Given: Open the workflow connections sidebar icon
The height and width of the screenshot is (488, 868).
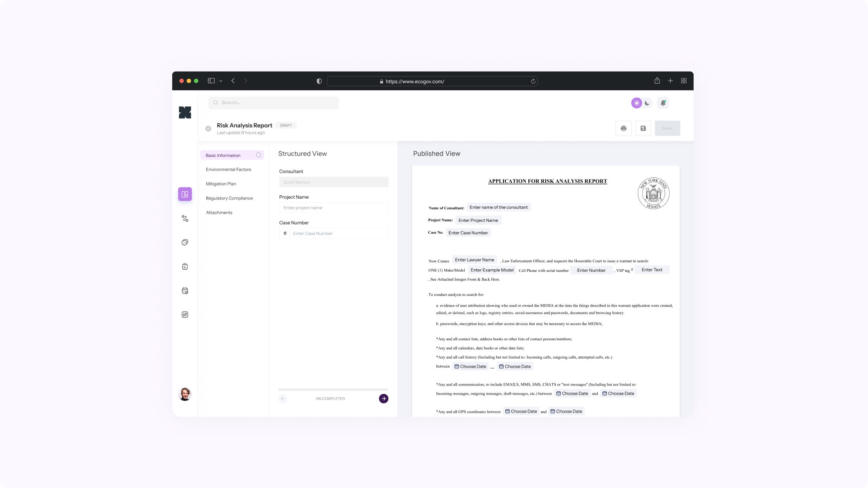Looking at the screenshot, I should [185, 219].
